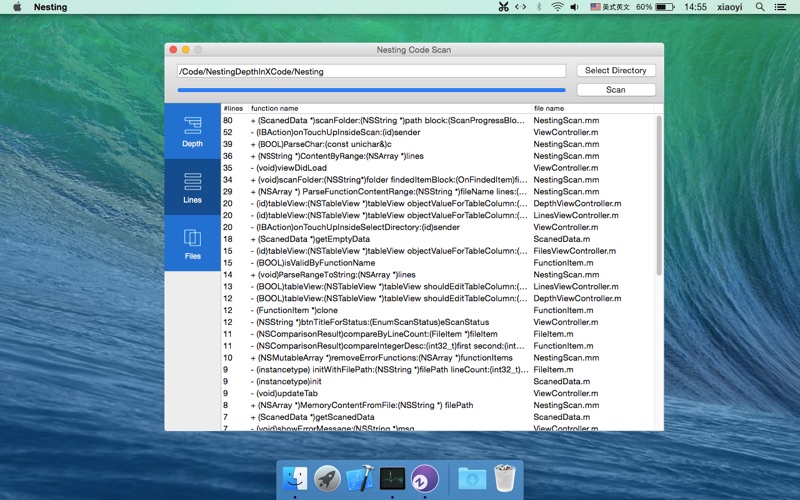Open Spotlight search icon

tap(760, 7)
